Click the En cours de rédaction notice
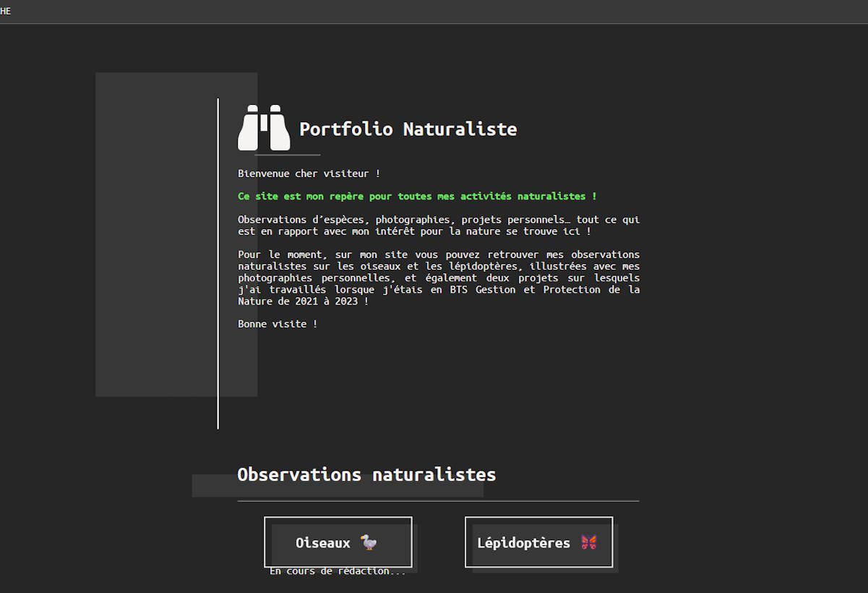Screen dimensions: 868x593 [x=338, y=571]
